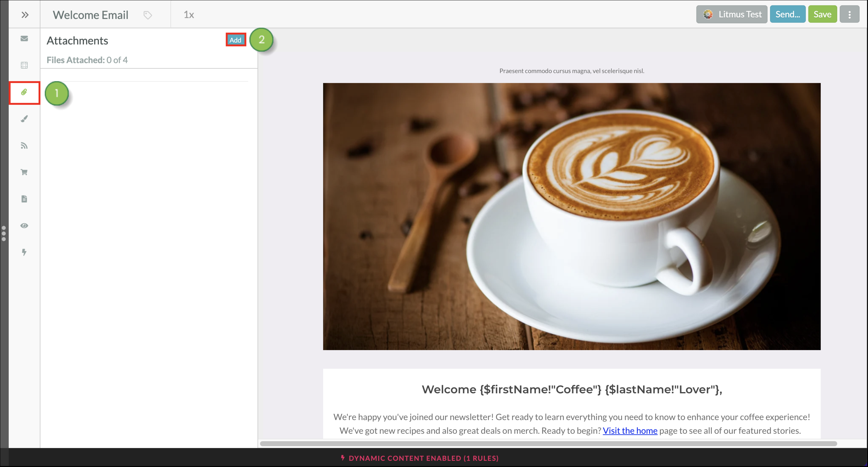Open the RSS feed icon
Image resolution: width=868 pixels, height=467 pixels.
24,146
